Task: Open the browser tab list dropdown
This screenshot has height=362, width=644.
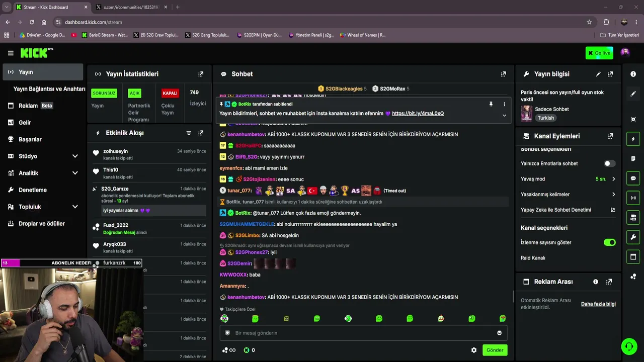Action: 7,7
